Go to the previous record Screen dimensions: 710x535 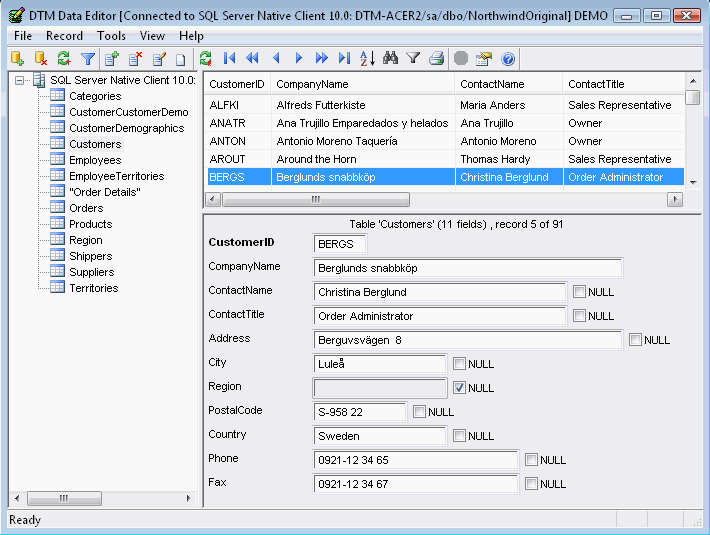(x=276, y=58)
